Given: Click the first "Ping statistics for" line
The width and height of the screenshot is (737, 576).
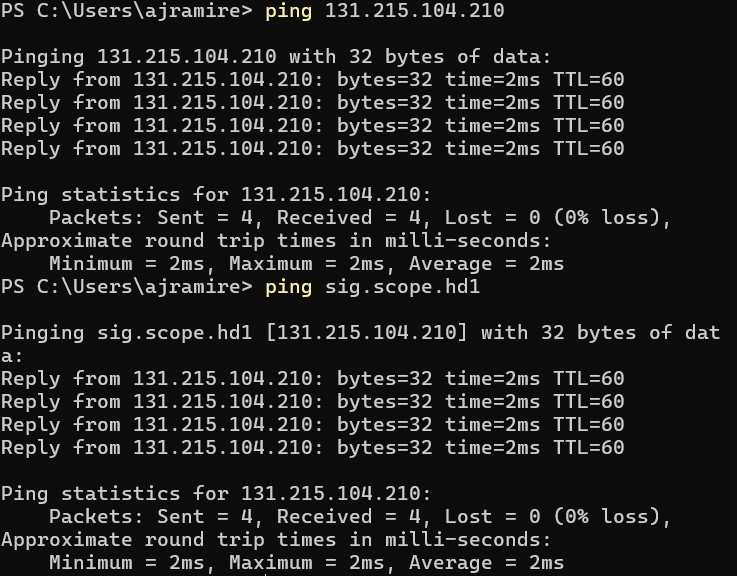Looking at the screenshot, I should click(x=216, y=195).
